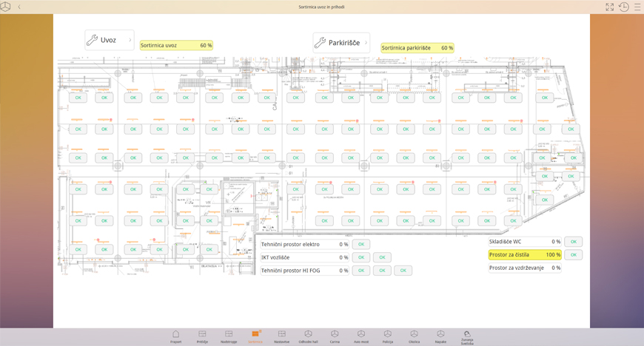Select the Tehnični prostor HI FOG value field
Image resolution: width=644 pixels, height=346 pixels.
click(x=304, y=271)
